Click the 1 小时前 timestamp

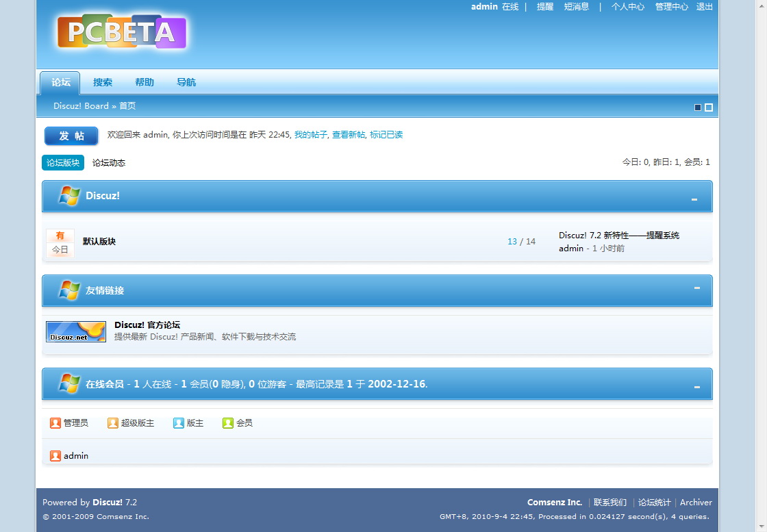[x=609, y=249]
